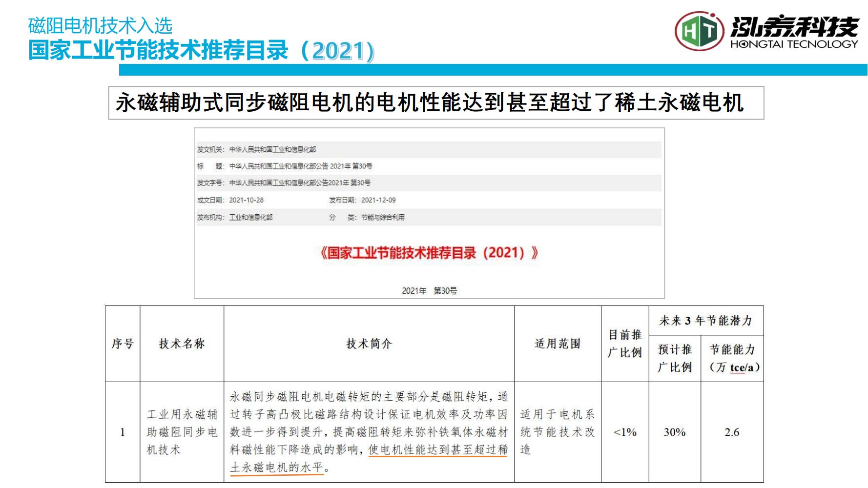The width and height of the screenshot is (868, 488).
Task: Select the 技术名称 column header
Action: [182, 344]
